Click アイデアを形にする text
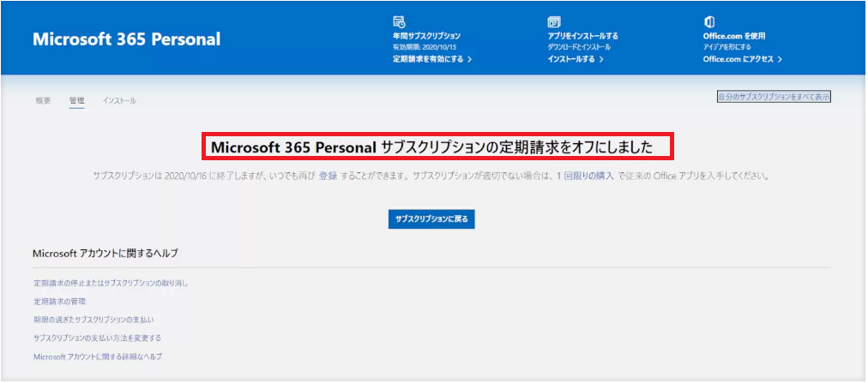The height and width of the screenshot is (383, 868). [726, 47]
